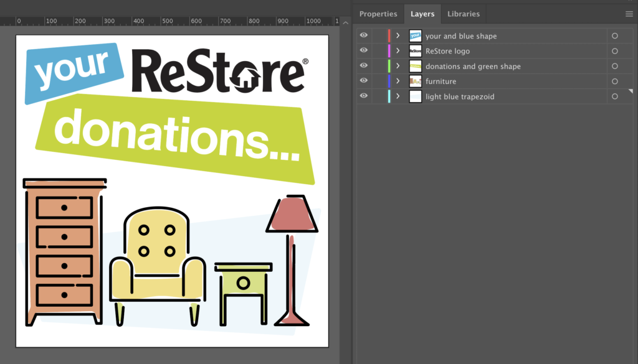This screenshot has height=364, width=638.
Task: Select the light blue trapezoid layer by name
Action: [460, 96]
